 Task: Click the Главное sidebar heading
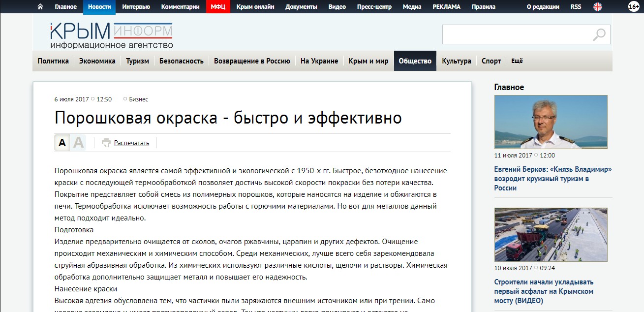point(509,87)
